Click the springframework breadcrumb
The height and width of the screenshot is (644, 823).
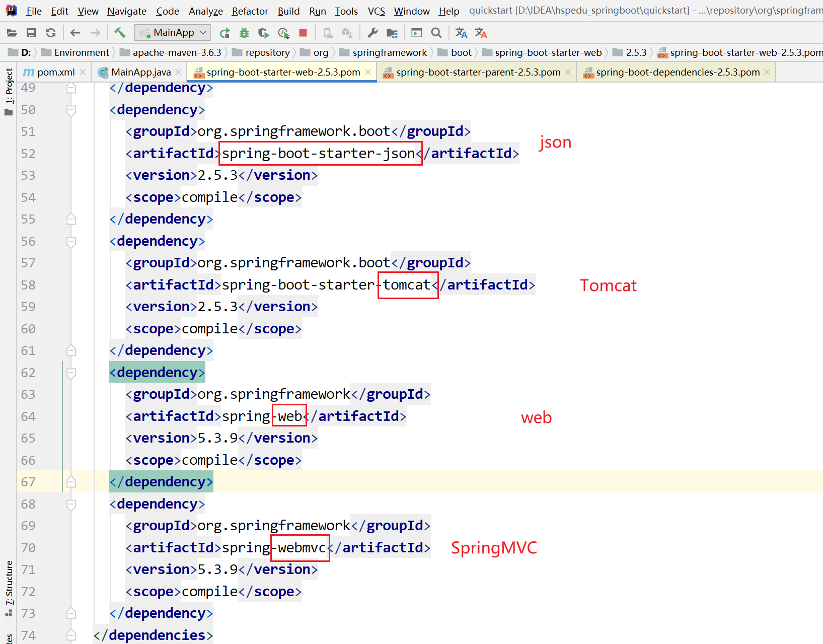coord(383,52)
